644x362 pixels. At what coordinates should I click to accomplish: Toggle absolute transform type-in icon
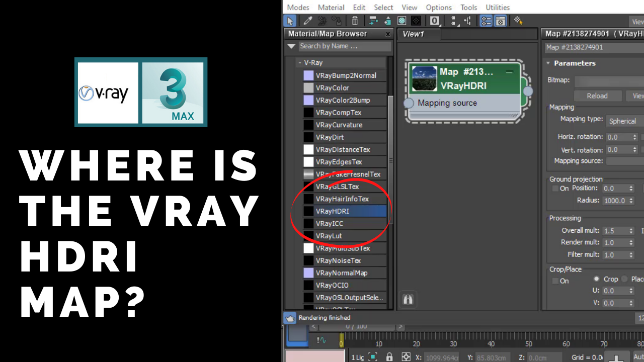[x=406, y=357]
